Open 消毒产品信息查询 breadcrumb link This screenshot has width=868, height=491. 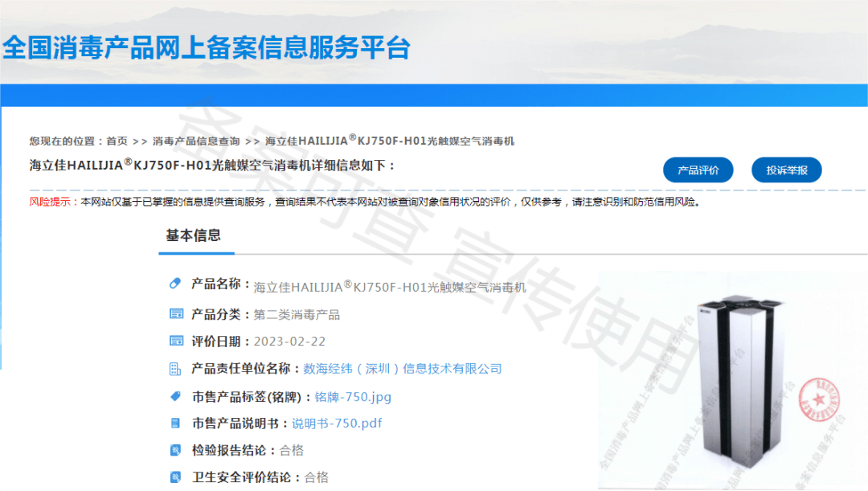pos(196,141)
